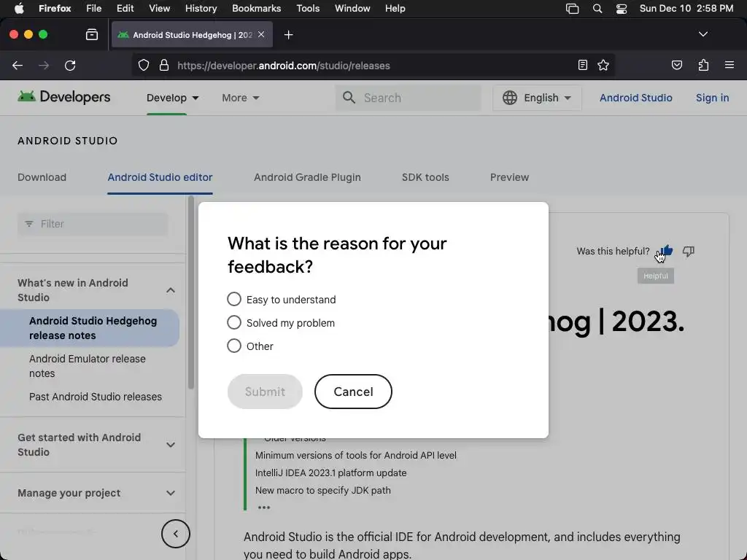Image resolution: width=747 pixels, height=560 pixels.
Task: Bookmark this page with star icon
Action: tap(603, 65)
